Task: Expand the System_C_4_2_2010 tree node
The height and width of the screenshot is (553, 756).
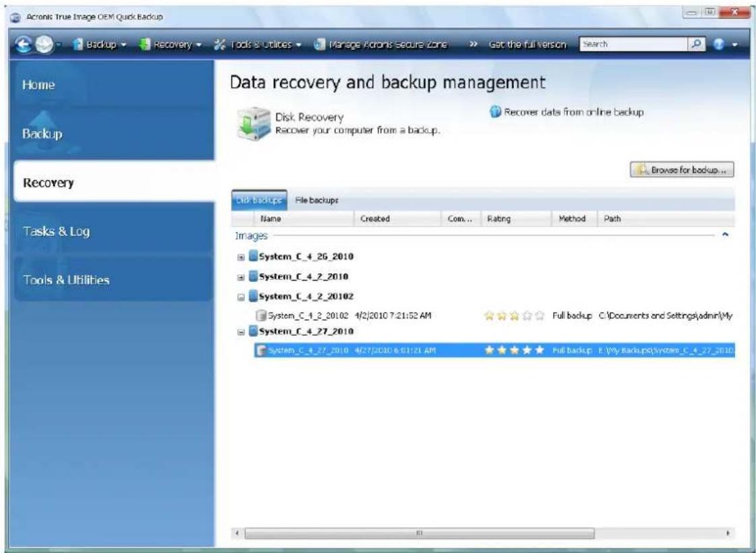Action: click(241, 277)
